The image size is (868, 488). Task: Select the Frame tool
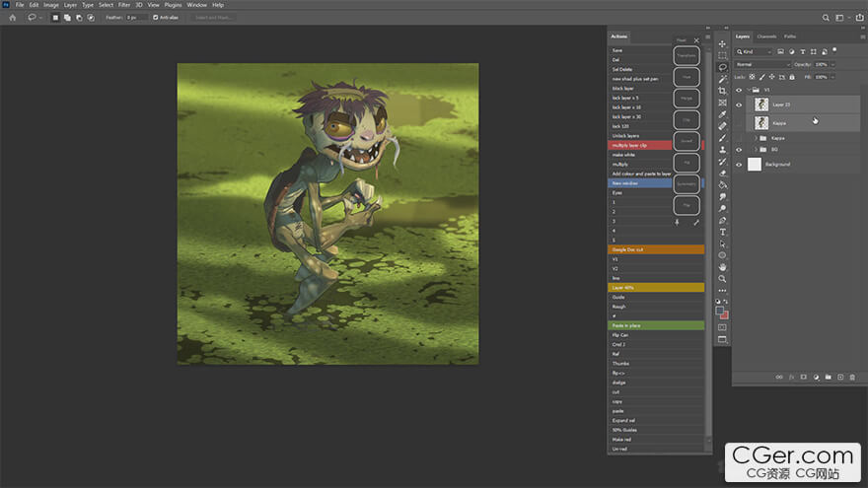(722, 103)
